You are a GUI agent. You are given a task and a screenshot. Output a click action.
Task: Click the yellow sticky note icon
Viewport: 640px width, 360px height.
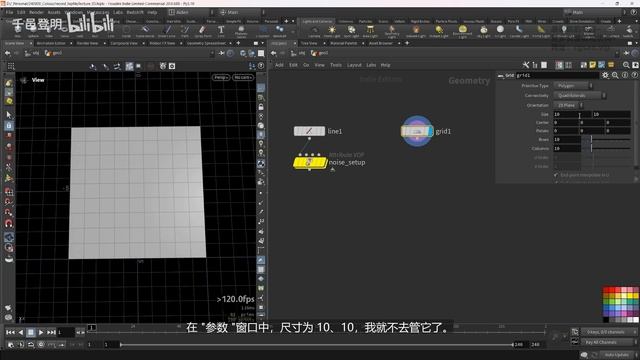click(593, 65)
